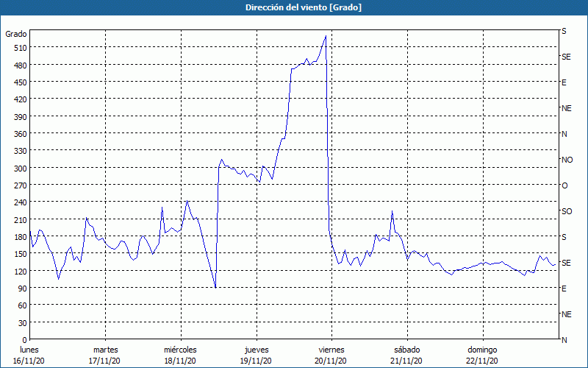This screenshot has width=588, height=368.
Task: Click the "S" compass label level with 180
Action: (564, 237)
